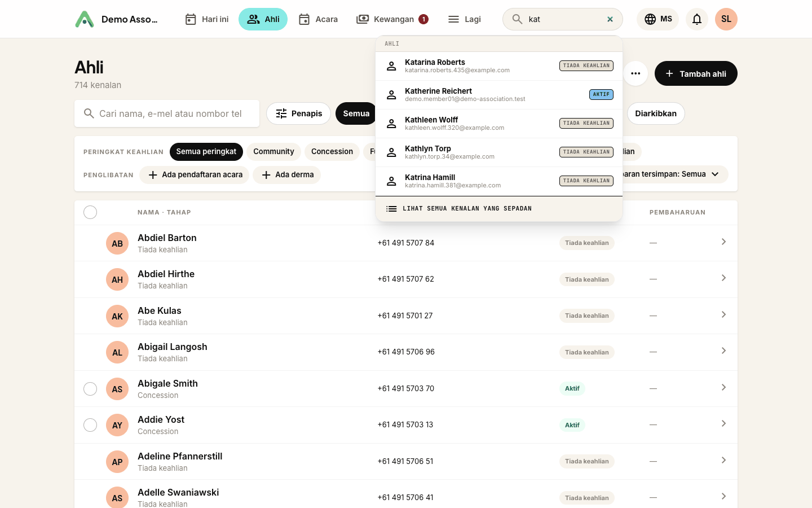
Task: Click person icon beside Kathleen Wolff
Action: pos(391,124)
